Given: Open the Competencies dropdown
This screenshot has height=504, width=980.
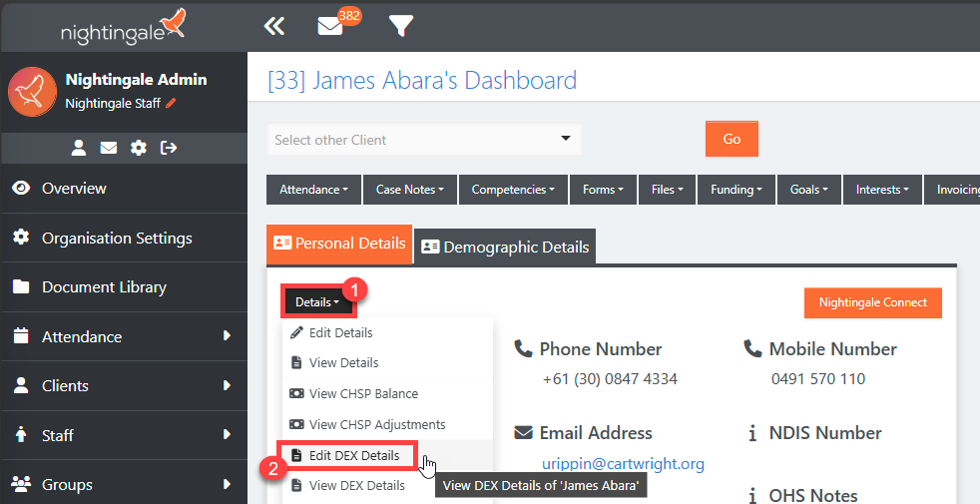Looking at the screenshot, I should pyautogui.click(x=513, y=190).
